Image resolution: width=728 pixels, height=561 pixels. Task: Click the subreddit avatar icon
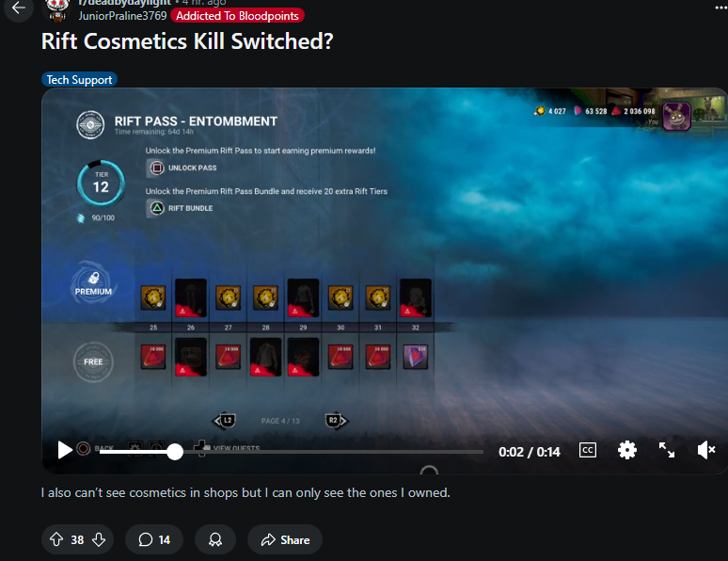point(57,10)
